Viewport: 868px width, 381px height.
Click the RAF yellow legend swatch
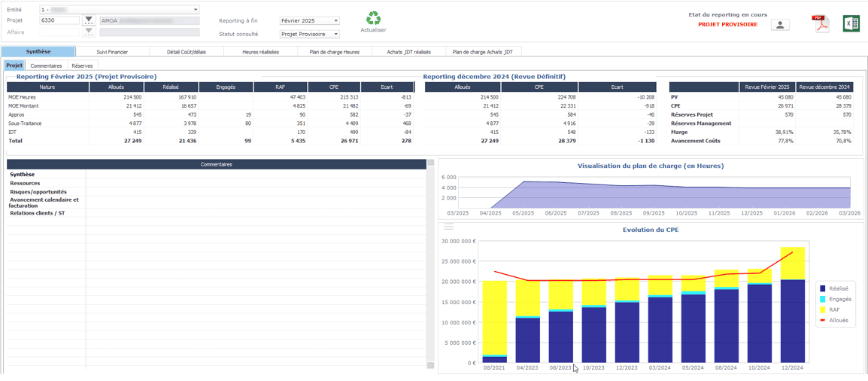click(823, 309)
